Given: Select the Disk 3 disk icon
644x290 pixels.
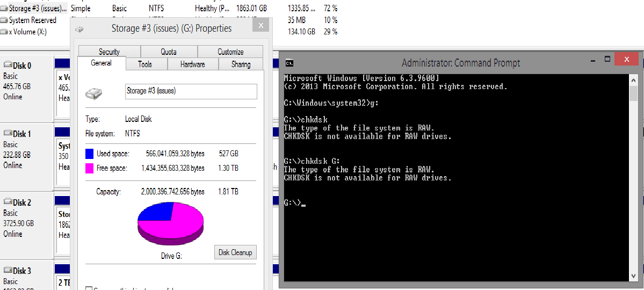Looking at the screenshot, I should click(8, 271).
